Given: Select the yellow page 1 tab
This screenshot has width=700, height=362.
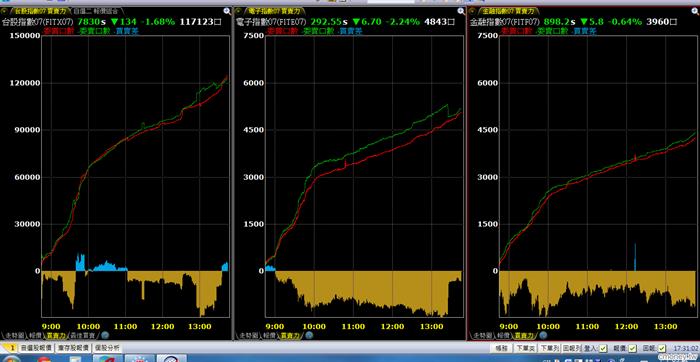Looking at the screenshot, I should 9,347.
